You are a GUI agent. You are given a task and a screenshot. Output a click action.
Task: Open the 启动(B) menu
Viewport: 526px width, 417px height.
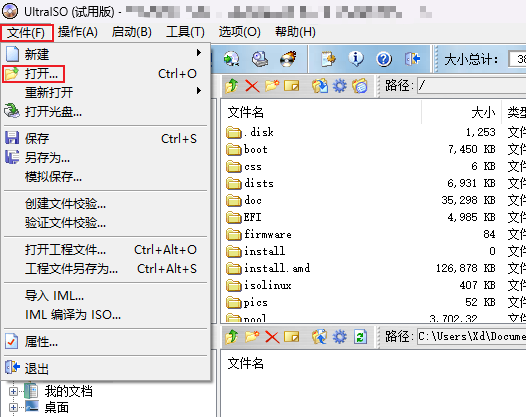pyautogui.click(x=132, y=32)
